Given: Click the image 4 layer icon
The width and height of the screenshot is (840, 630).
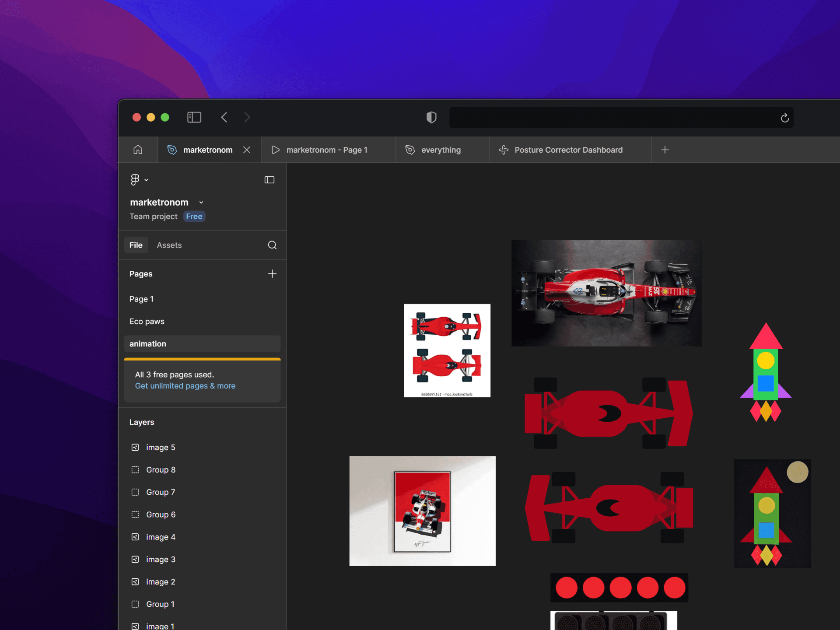Looking at the screenshot, I should (135, 537).
